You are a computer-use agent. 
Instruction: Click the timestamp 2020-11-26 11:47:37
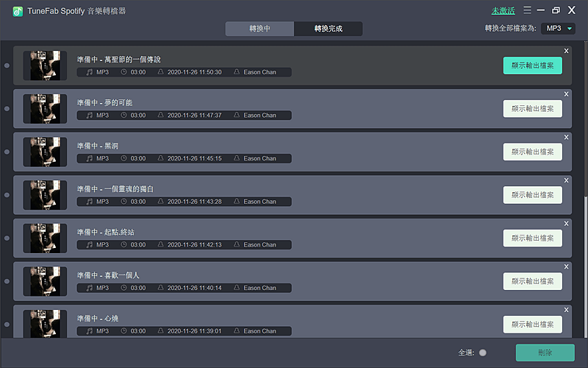(195, 116)
